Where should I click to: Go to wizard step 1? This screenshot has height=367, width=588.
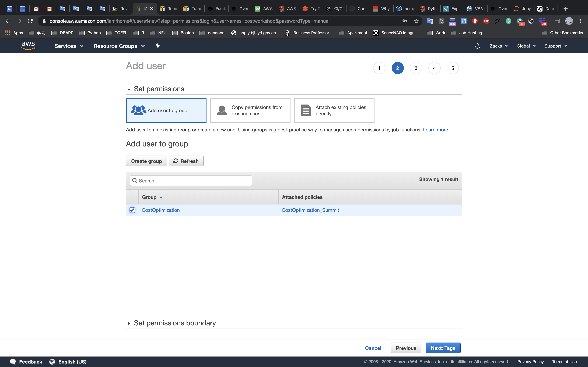point(379,68)
